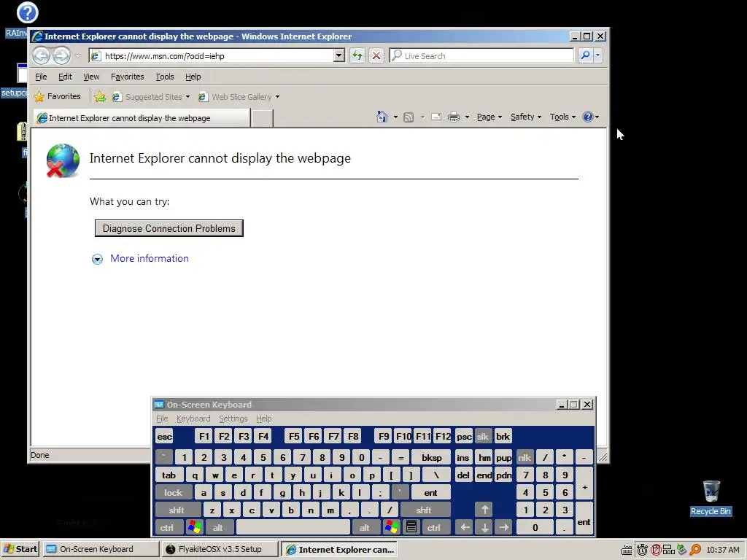This screenshot has height=560, width=747.
Task: Click the blue Help question icon in command bar
Action: pos(588,117)
